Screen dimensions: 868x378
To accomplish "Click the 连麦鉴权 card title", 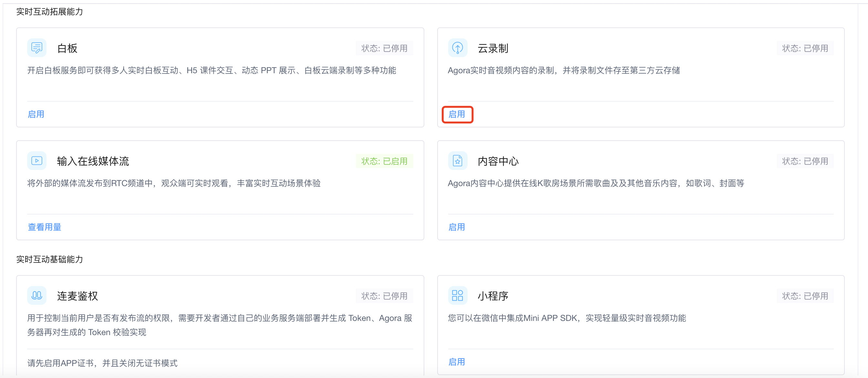I will (x=77, y=295).
